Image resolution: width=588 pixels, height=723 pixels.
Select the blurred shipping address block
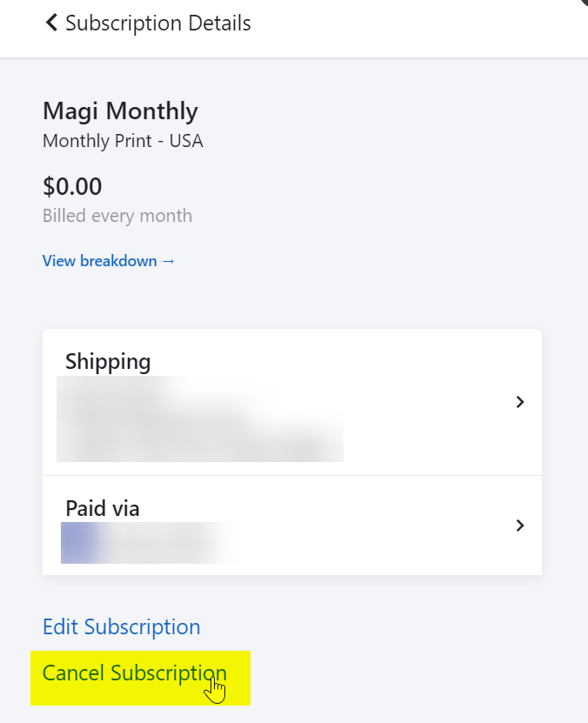pos(200,418)
